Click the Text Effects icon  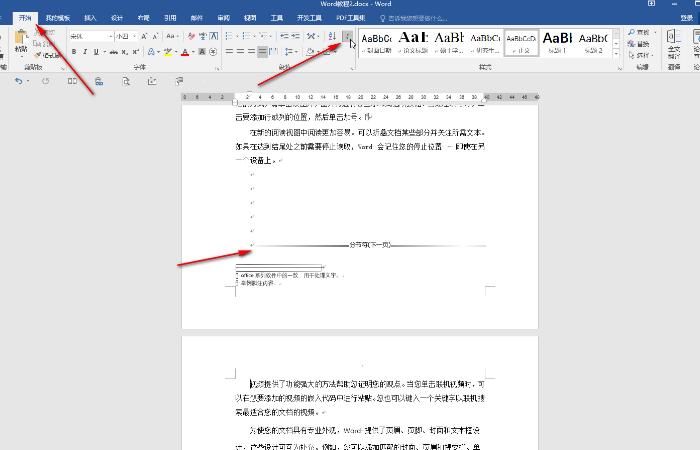pyautogui.click(x=151, y=52)
